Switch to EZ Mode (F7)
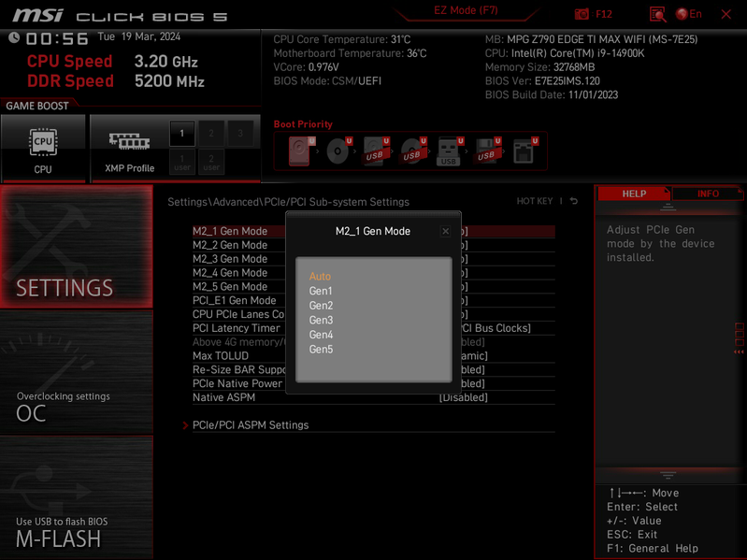Viewport: 747px width, 560px height. pyautogui.click(x=466, y=10)
